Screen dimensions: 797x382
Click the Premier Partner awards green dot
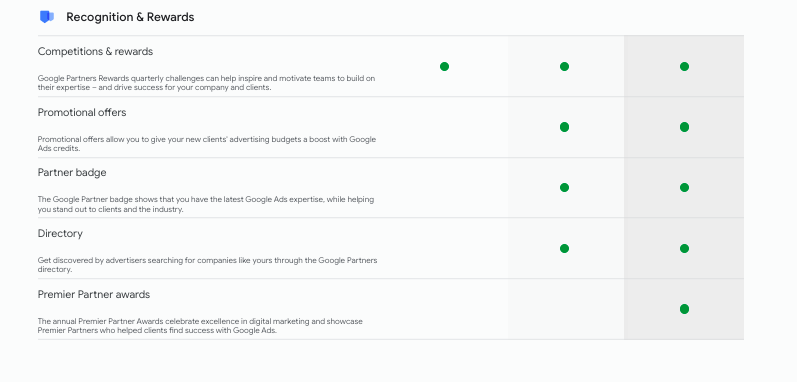point(684,309)
